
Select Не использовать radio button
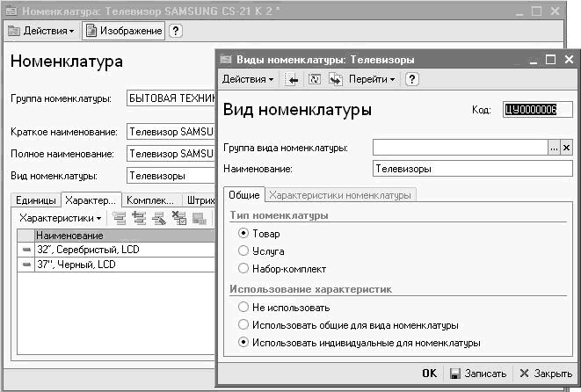pos(243,307)
